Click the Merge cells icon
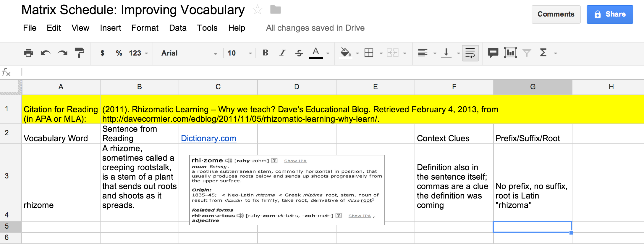 point(393,53)
